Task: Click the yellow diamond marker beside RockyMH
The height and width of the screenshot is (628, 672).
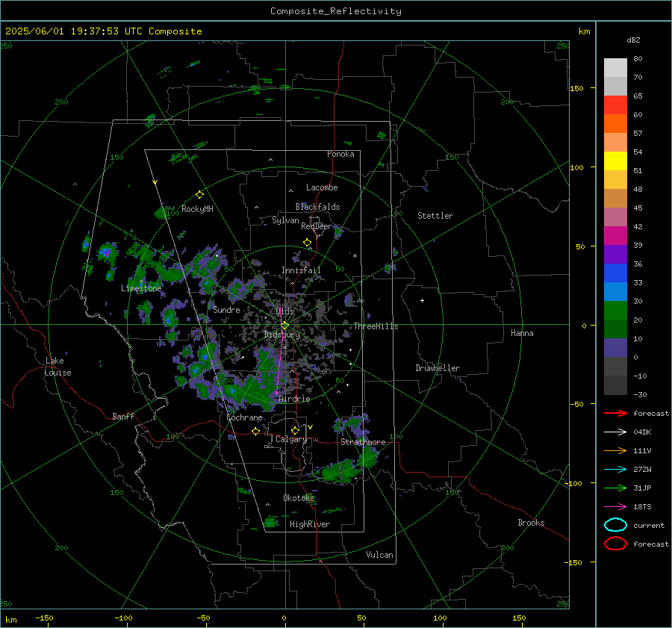Action: tap(199, 195)
